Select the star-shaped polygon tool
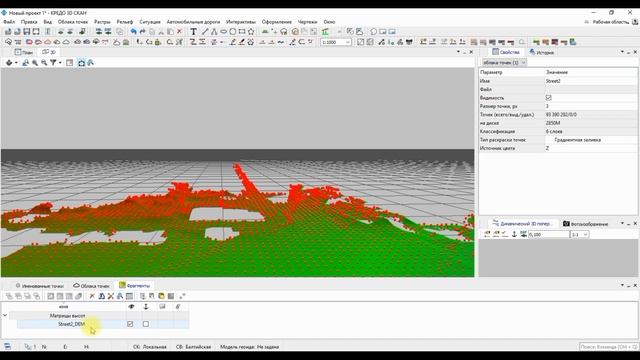Screen dimensions: 640x360 tap(251, 31)
